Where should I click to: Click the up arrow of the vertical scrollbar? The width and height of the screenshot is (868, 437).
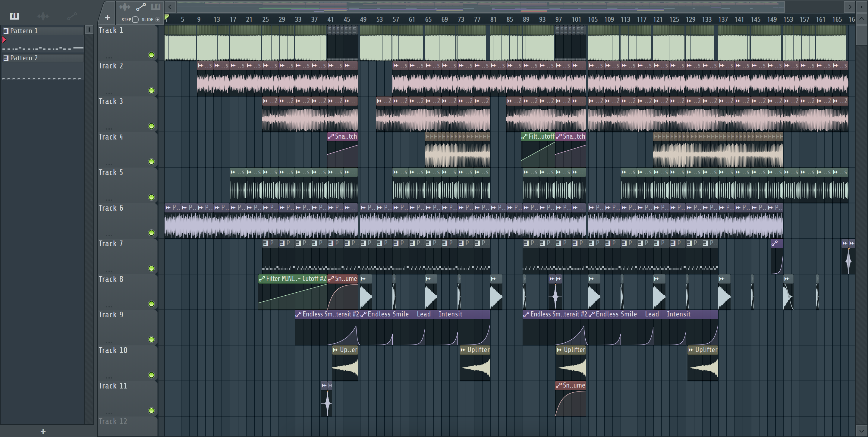(x=862, y=18)
